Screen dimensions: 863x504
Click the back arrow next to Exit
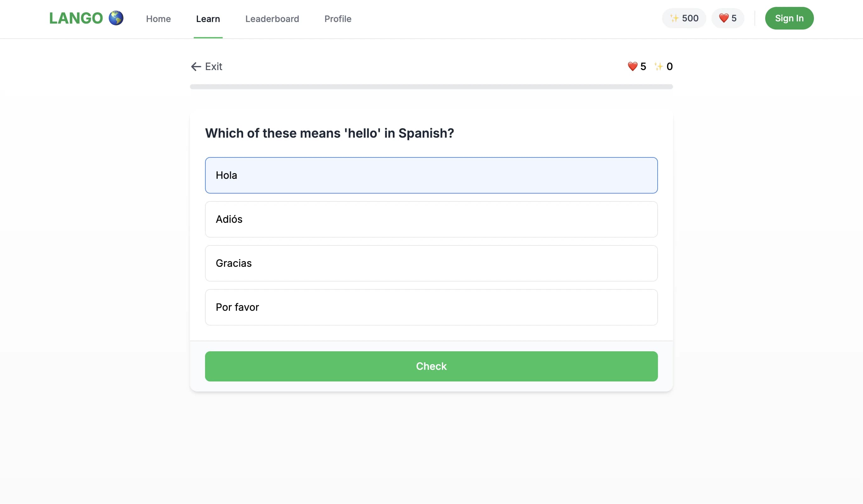[x=196, y=66]
